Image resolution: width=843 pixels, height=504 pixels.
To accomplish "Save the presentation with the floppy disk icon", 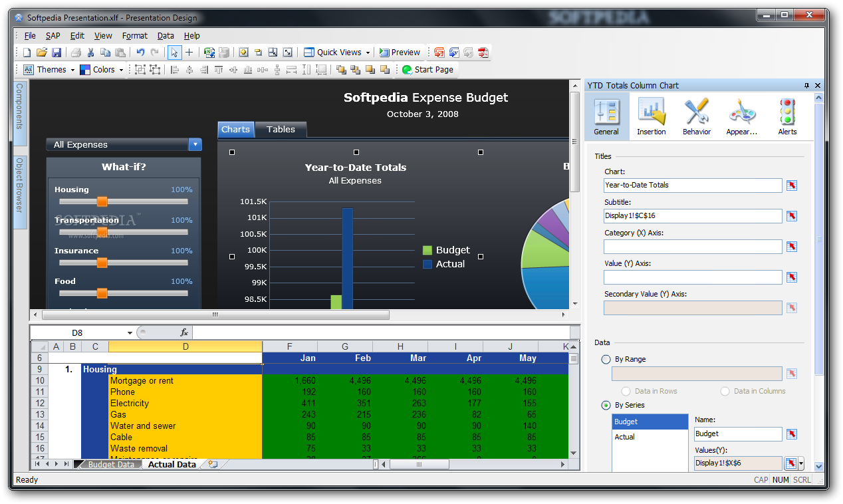I will [x=57, y=53].
